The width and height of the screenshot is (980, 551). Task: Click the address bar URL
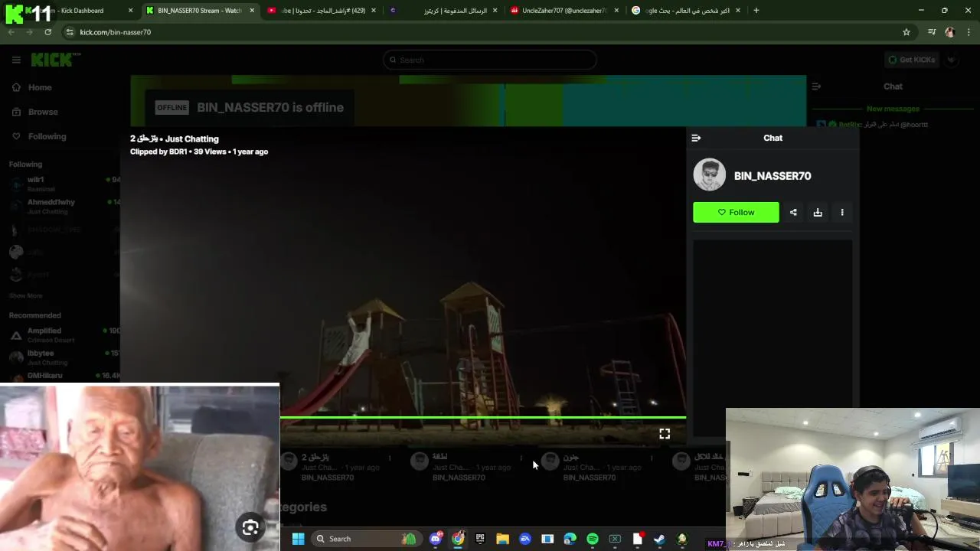coord(116,32)
